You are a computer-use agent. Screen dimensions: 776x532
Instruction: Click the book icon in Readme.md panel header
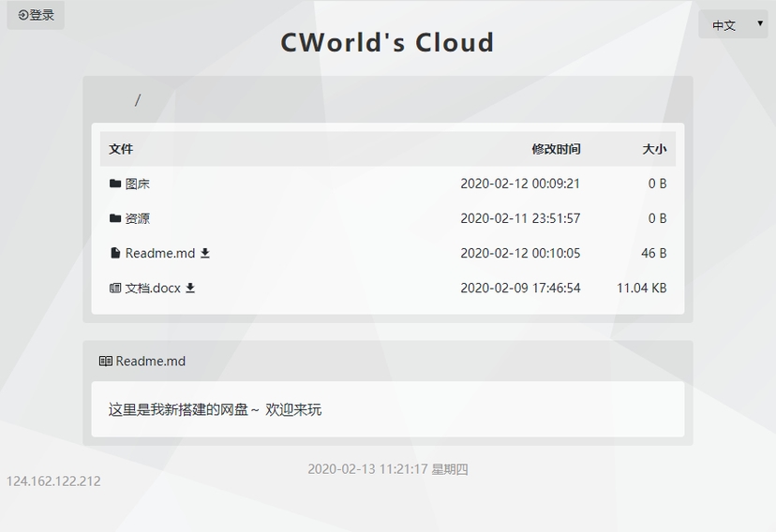pos(106,362)
